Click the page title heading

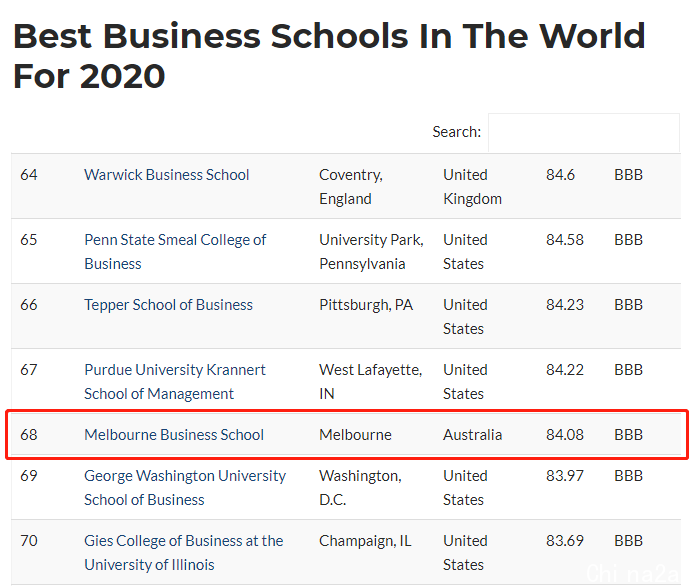point(329,56)
